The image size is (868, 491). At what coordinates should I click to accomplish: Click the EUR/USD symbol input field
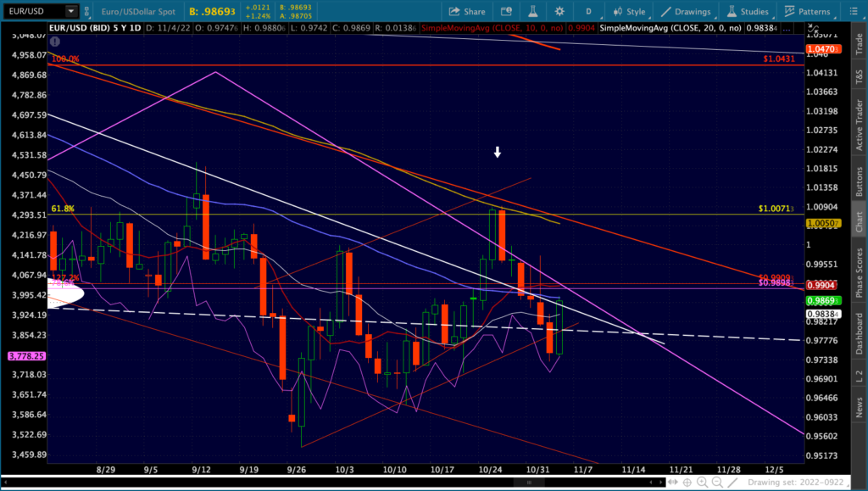[x=34, y=11]
